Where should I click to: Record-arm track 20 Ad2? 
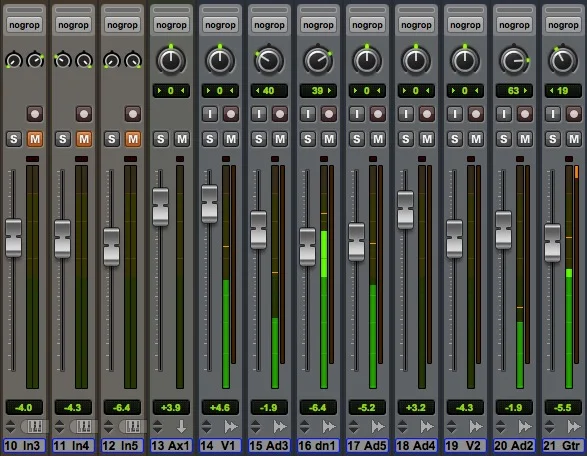point(525,114)
